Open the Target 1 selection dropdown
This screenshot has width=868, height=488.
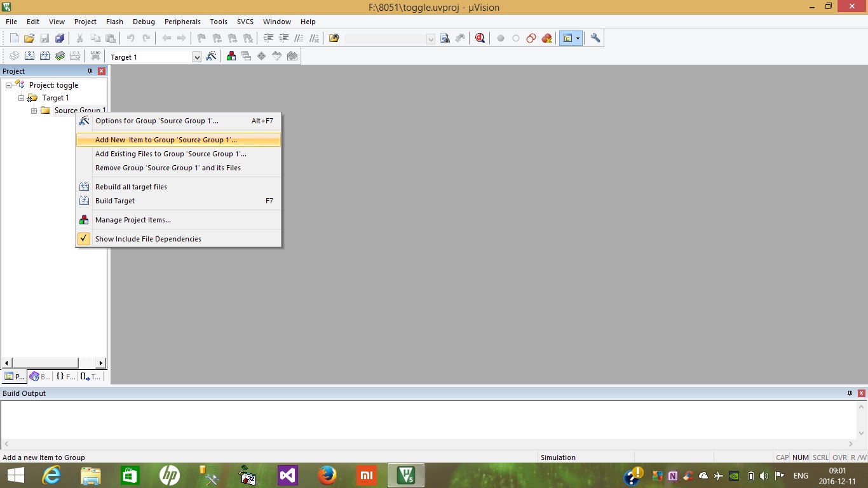197,57
